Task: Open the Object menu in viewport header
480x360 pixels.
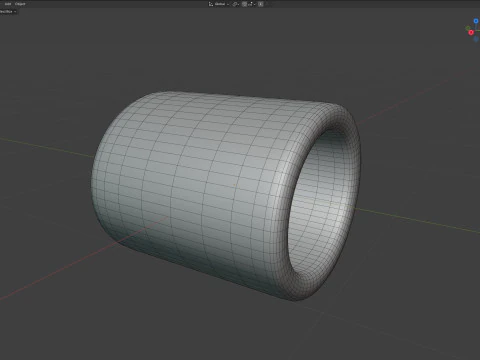Action: pyautogui.click(x=20, y=4)
